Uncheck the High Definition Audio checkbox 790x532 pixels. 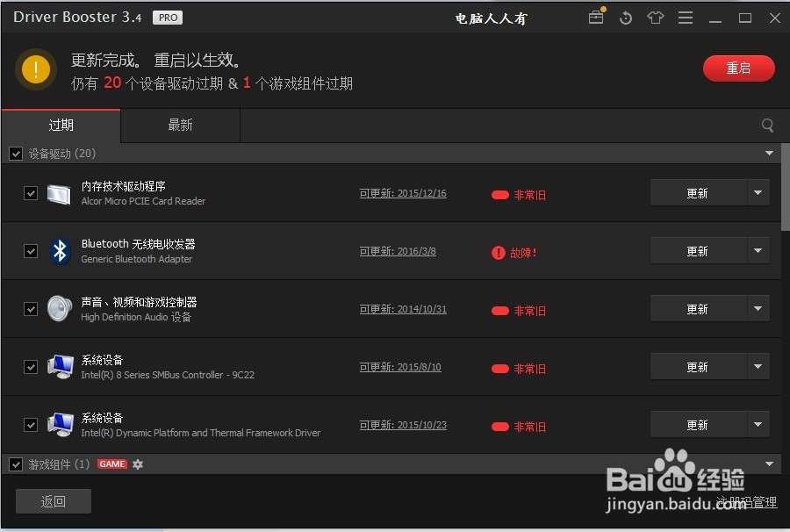pyautogui.click(x=31, y=309)
